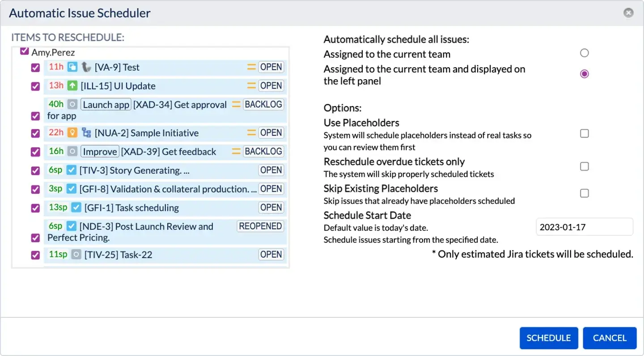Click the BACKLOG status of [XAD-39] Get feedback
Screen dimensions: 644x356
(264, 151)
